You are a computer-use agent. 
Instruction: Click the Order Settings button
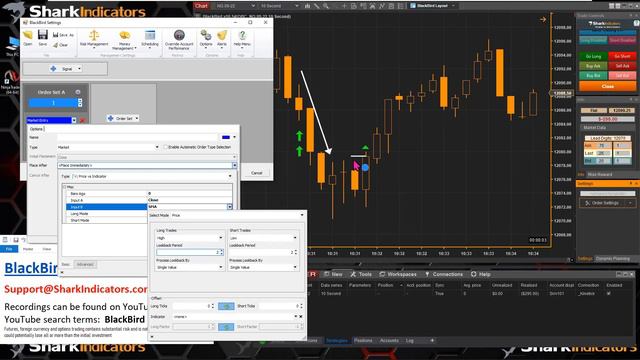point(607,203)
